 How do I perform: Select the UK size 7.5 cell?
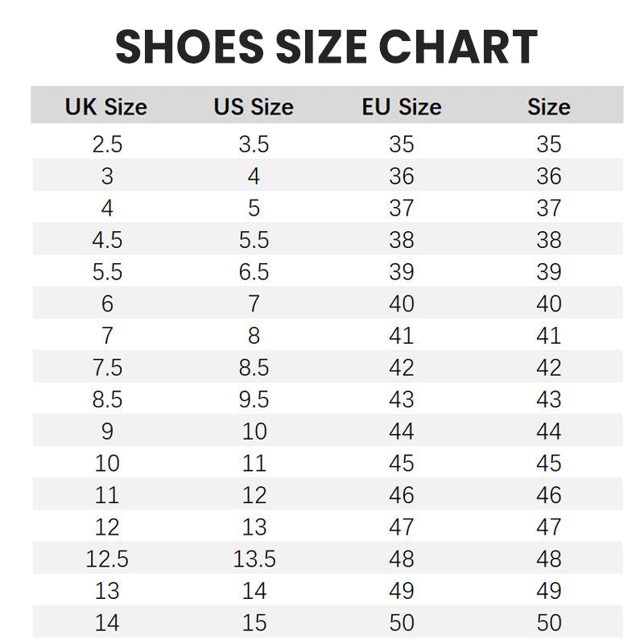[x=107, y=368]
